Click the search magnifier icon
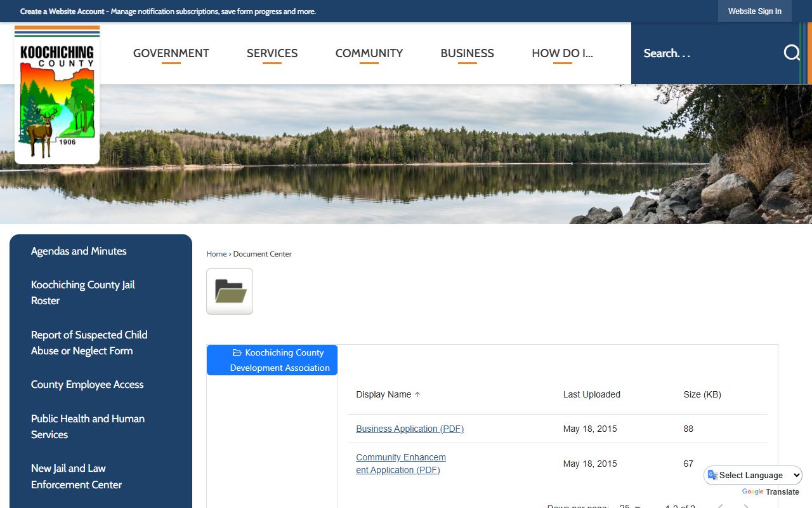The height and width of the screenshot is (508, 812). 791,53
